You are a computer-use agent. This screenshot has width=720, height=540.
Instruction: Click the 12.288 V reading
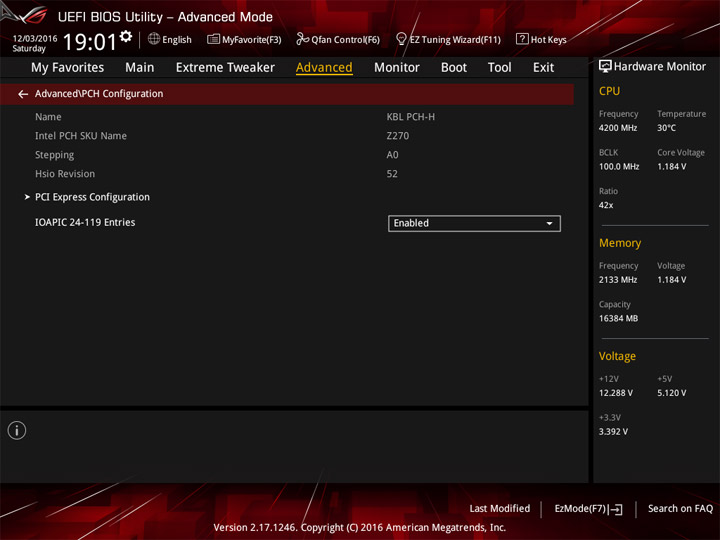pyautogui.click(x=616, y=393)
